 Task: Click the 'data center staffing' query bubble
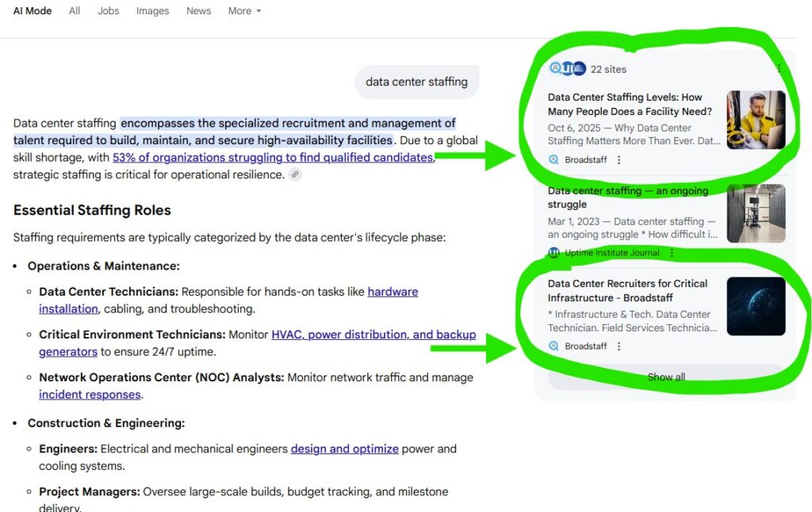(416, 82)
